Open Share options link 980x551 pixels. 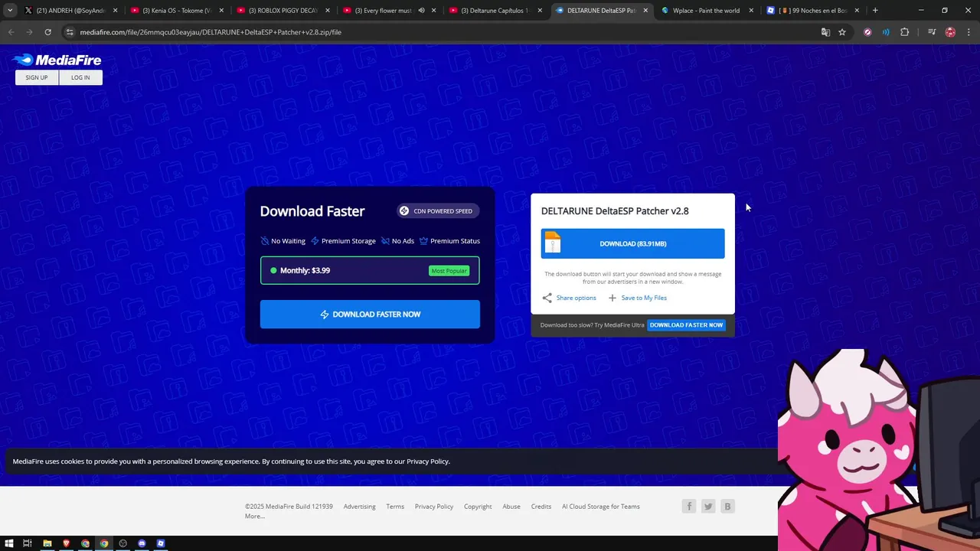[x=576, y=298]
